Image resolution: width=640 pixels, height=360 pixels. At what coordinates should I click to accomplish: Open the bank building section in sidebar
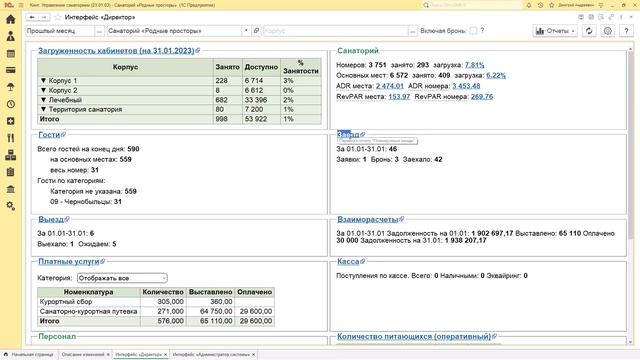(x=11, y=189)
